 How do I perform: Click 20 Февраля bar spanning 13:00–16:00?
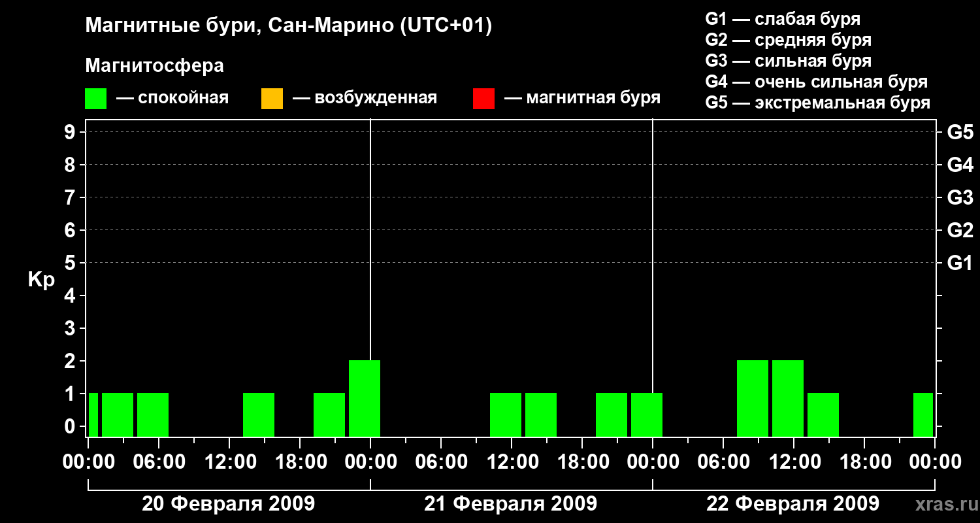[259, 414]
